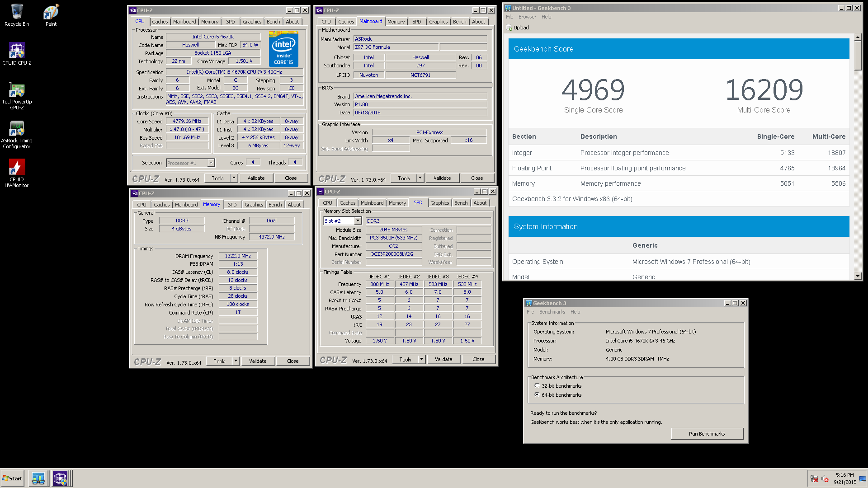Expand Tools dropdown arrow in CPU window
868x488 pixels.
(234, 178)
